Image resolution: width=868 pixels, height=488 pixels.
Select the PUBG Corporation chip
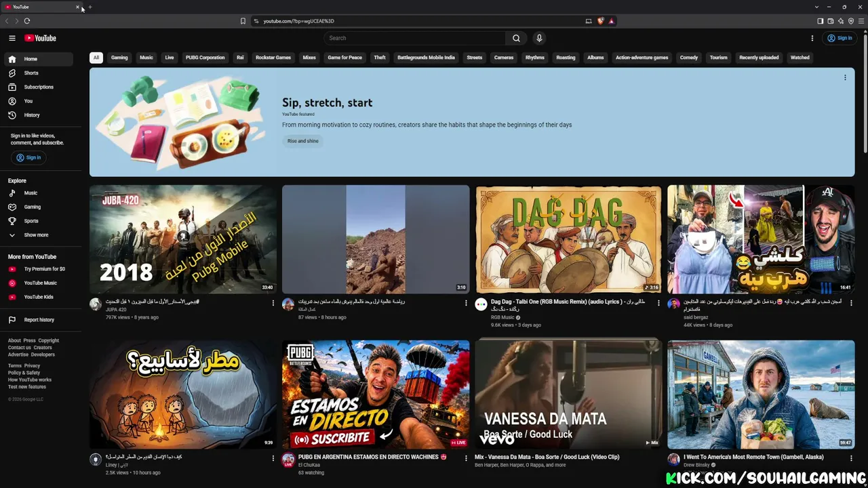[205, 58]
